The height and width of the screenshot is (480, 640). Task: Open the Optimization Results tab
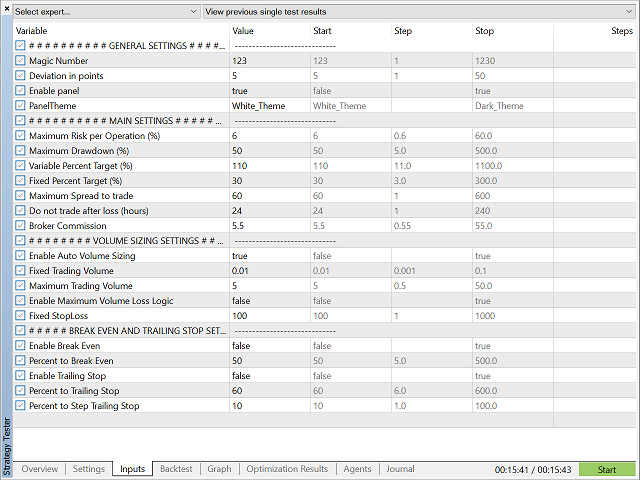point(287,469)
